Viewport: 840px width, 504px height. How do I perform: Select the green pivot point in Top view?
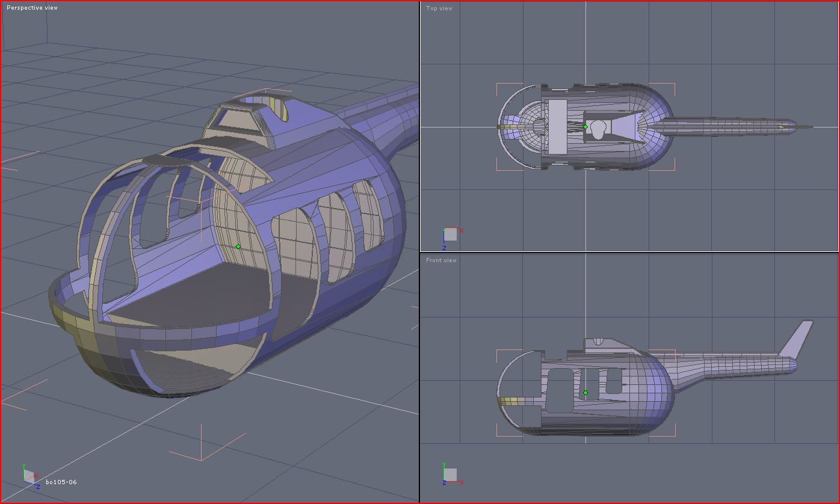pos(585,127)
